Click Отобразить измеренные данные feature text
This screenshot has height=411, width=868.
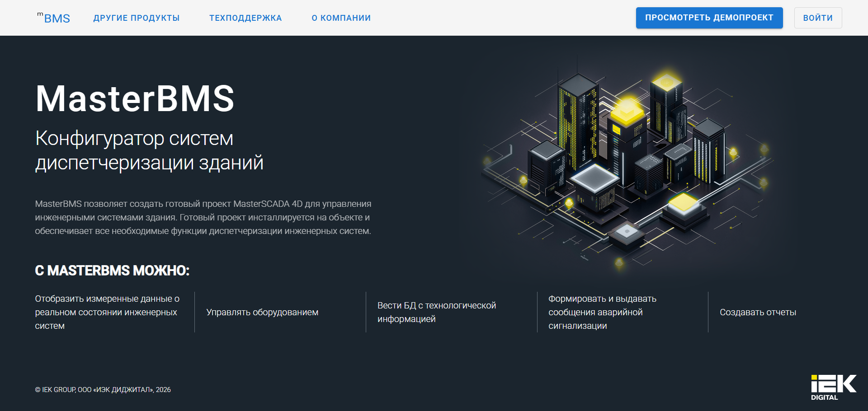(x=107, y=312)
